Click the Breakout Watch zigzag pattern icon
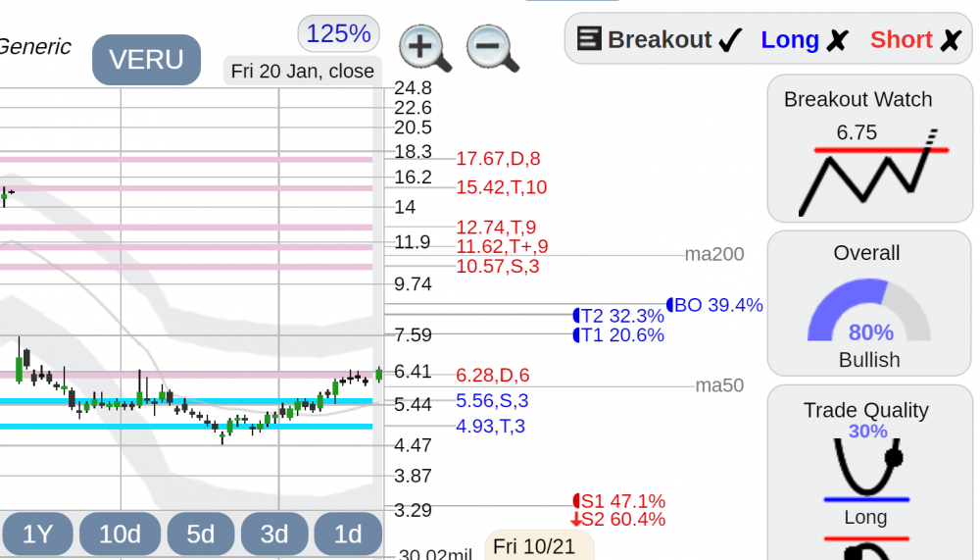The height and width of the screenshot is (560, 980). pos(874,174)
